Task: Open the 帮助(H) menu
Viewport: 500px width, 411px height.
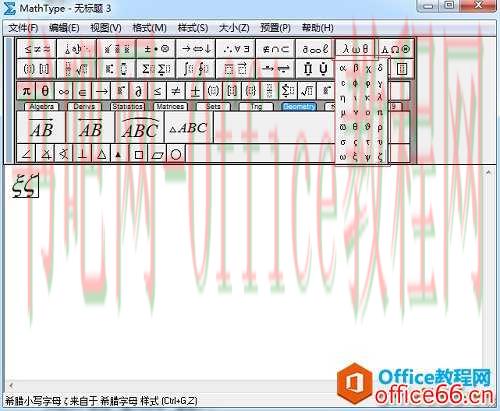Action: point(317,28)
